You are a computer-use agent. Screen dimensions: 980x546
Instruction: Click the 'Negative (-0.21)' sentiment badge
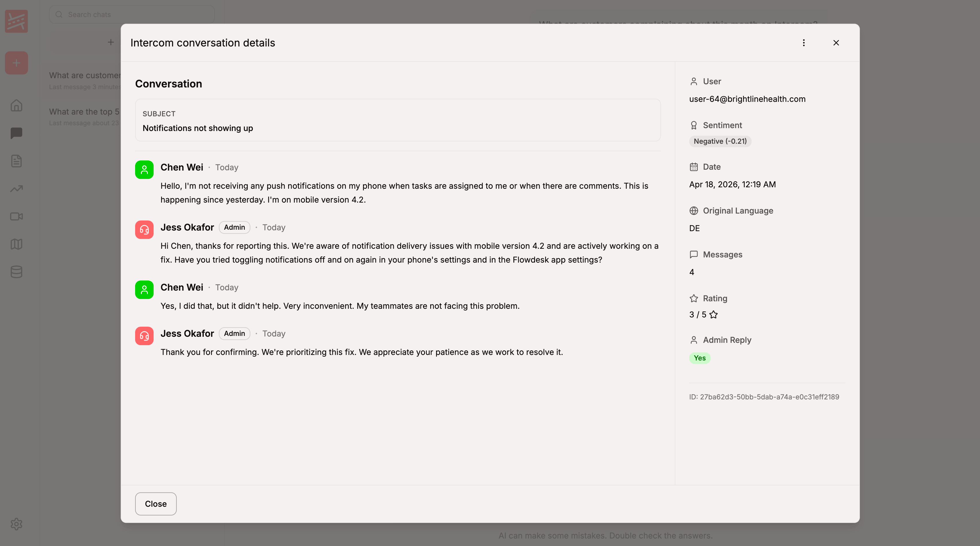(720, 141)
